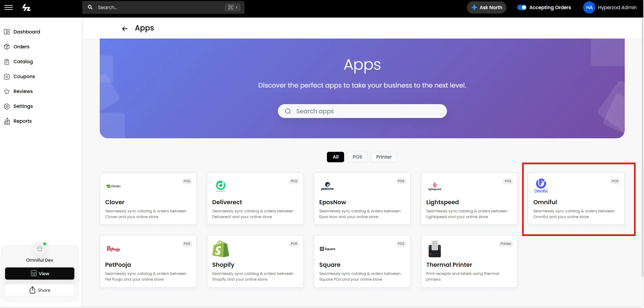Click the Omniful Dev store icon
The image size is (644, 308).
pyautogui.click(x=40, y=249)
